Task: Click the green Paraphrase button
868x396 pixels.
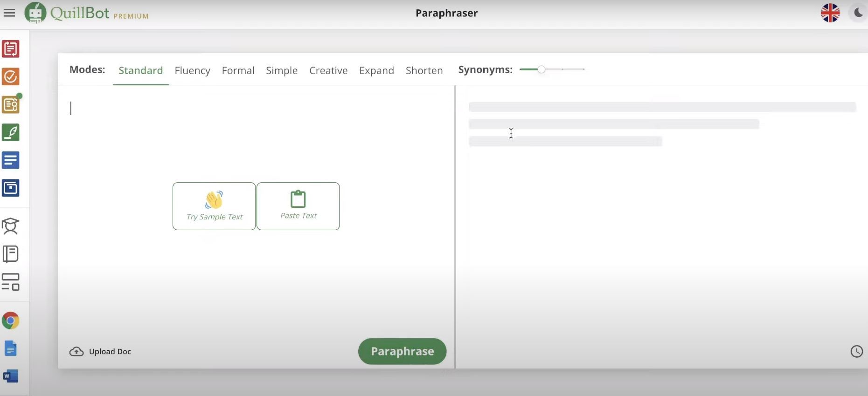Action: point(402,351)
